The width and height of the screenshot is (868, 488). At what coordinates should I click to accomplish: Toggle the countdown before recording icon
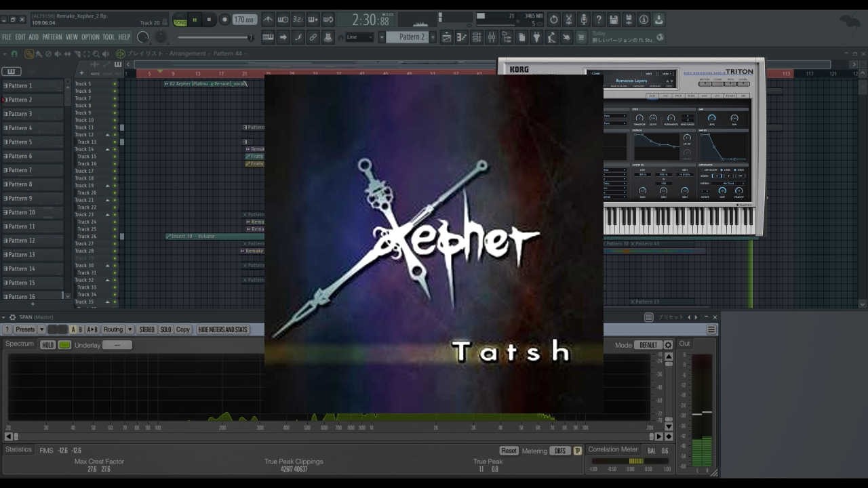point(298,20)
